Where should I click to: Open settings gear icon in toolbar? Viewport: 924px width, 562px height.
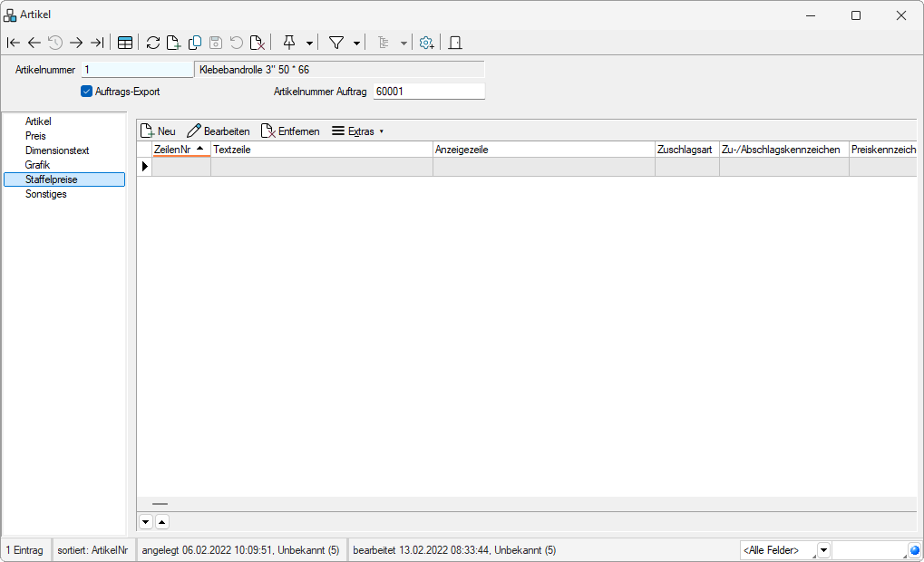[426, 43]
